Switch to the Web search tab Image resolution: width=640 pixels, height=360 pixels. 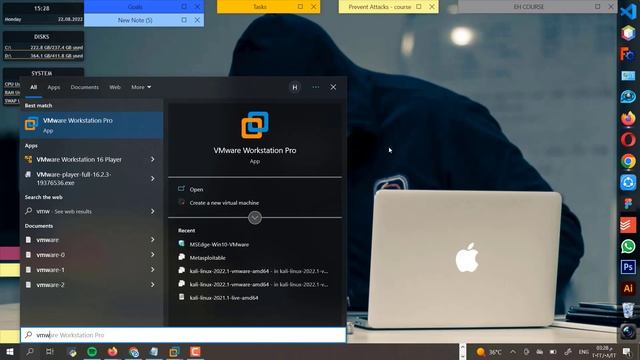115,87
